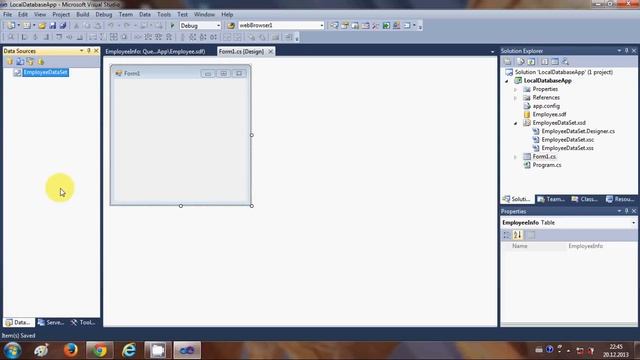640x360 pixels.
Task: Open Internet Explorer from the taskbar
Action: pos(129,350)
